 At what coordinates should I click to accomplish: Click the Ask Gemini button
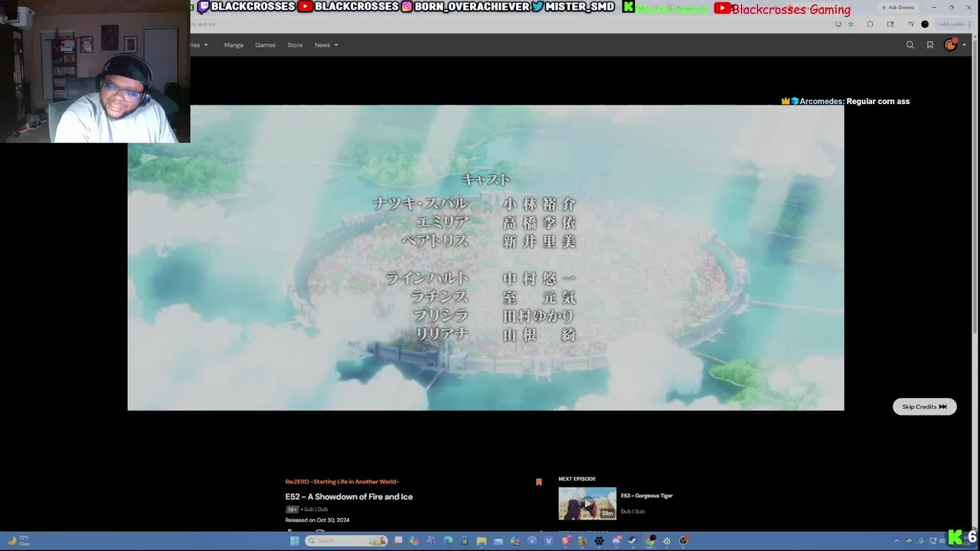[897, 8]
